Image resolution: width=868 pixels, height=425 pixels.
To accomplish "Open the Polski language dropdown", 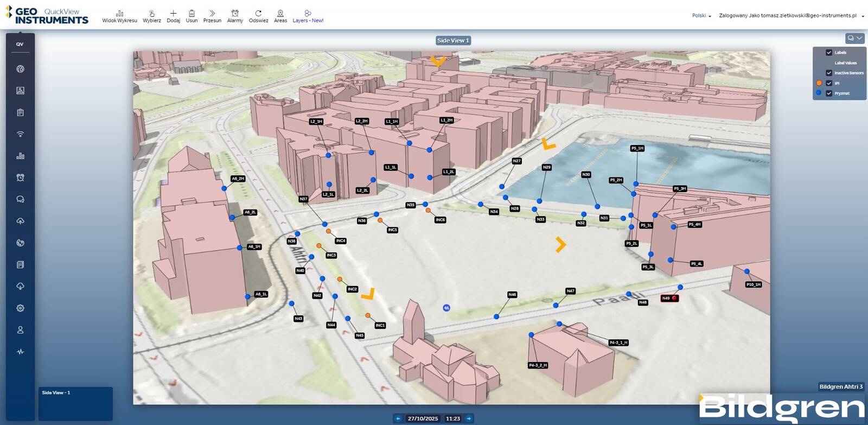I will pyautogui.click(x=701, y=16).
